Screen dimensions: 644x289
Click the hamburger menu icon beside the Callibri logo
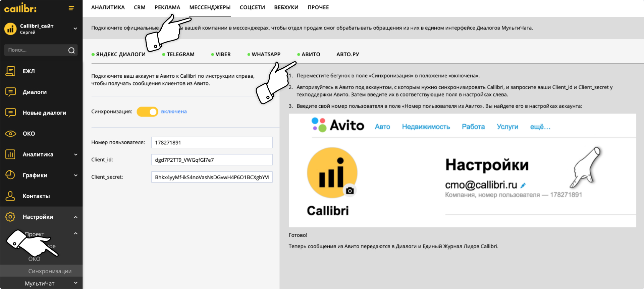click(x=71, y=8)
